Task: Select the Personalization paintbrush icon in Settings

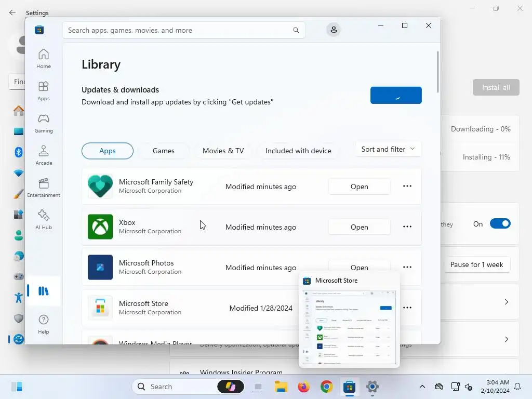Action: point(19,194)
